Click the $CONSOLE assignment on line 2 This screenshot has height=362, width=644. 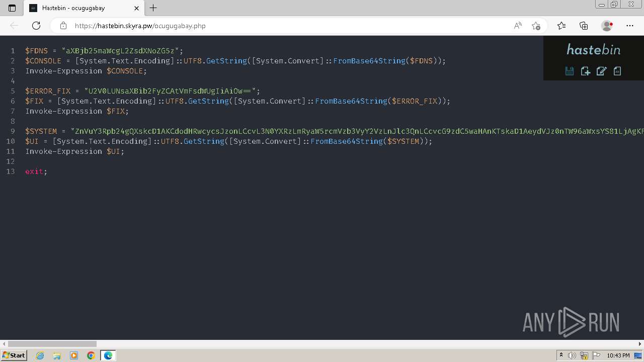[43, 61]
